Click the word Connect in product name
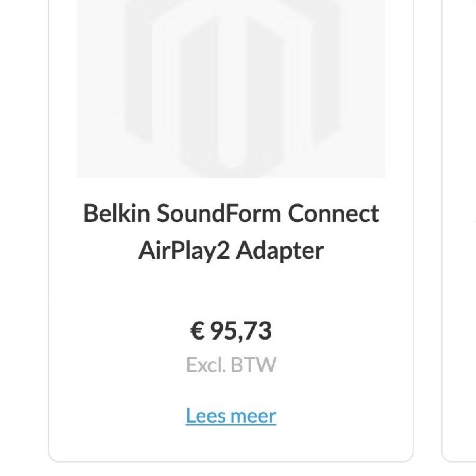Image resolution: width=476 pixels, height=476 pixels. 334,213
